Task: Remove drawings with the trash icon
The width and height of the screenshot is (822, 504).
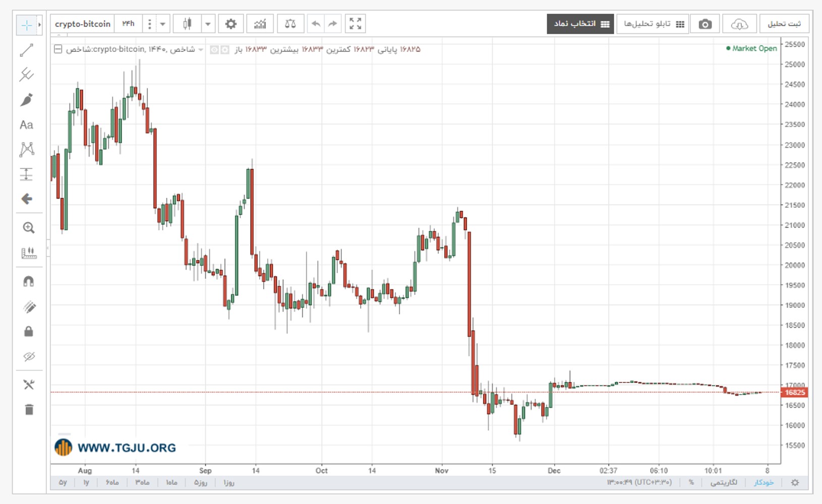Action: coord(29,409)
